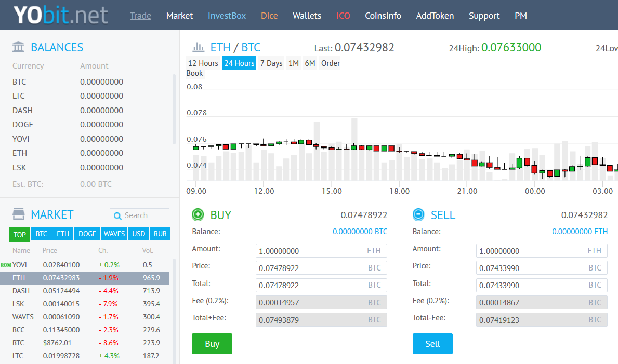Select the USD market tab
The image size is (618, 364).
[138, 234]
